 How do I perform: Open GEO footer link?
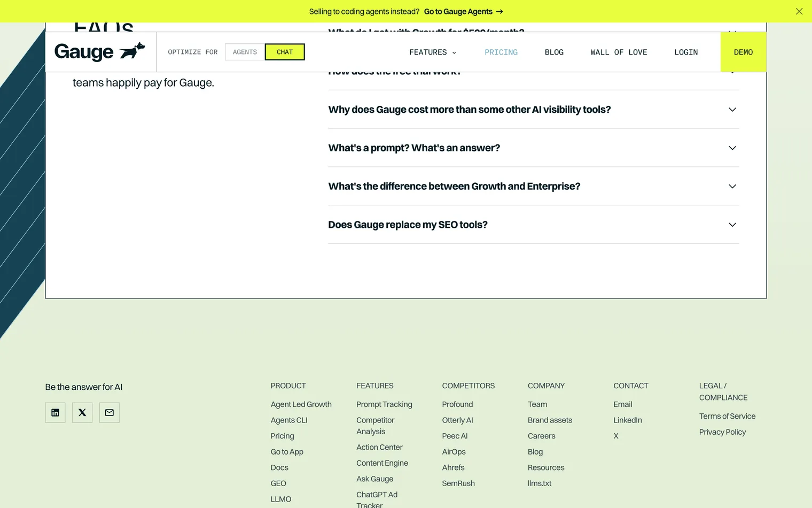[278, 483]
